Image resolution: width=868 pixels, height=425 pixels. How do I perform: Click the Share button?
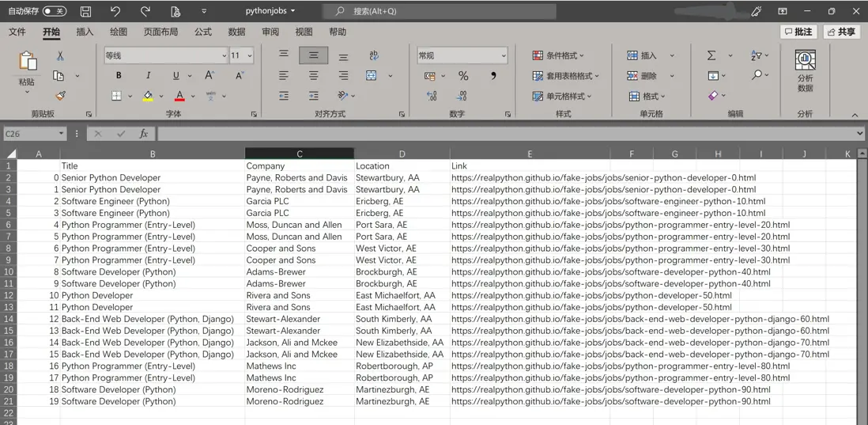pyautogui.click(x=841, y=32)
